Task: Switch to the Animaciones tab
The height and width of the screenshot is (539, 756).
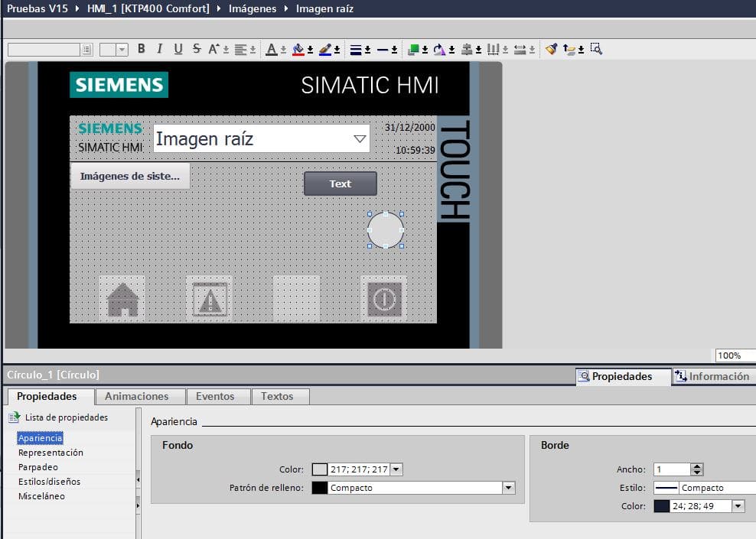Action: pos(140,396)
